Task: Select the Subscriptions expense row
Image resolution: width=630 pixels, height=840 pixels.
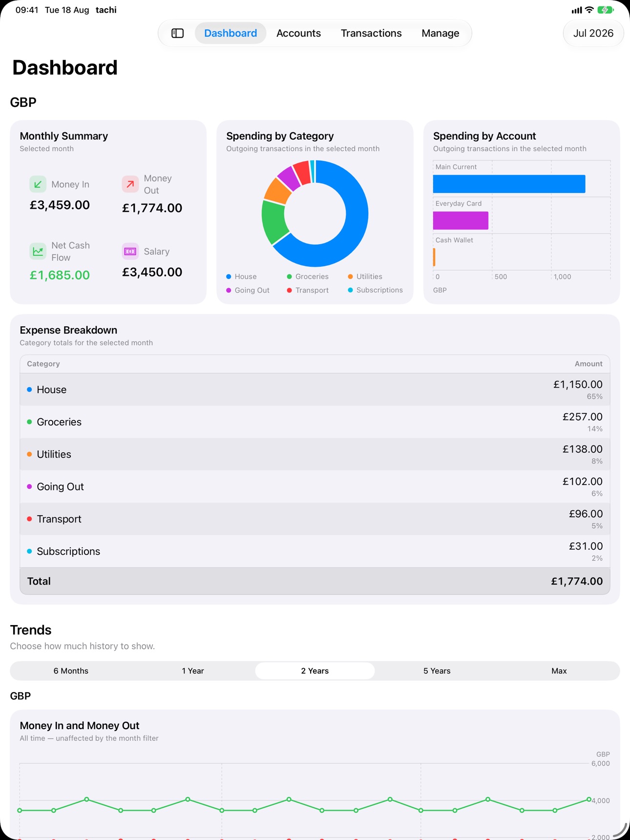Action: (315, 551)
